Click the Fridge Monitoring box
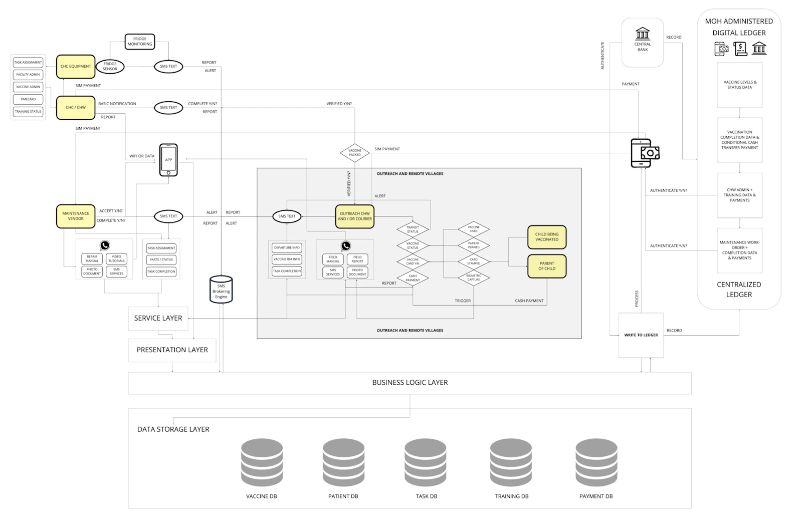This screenshot has height=532, width=802. pos(140,42)
